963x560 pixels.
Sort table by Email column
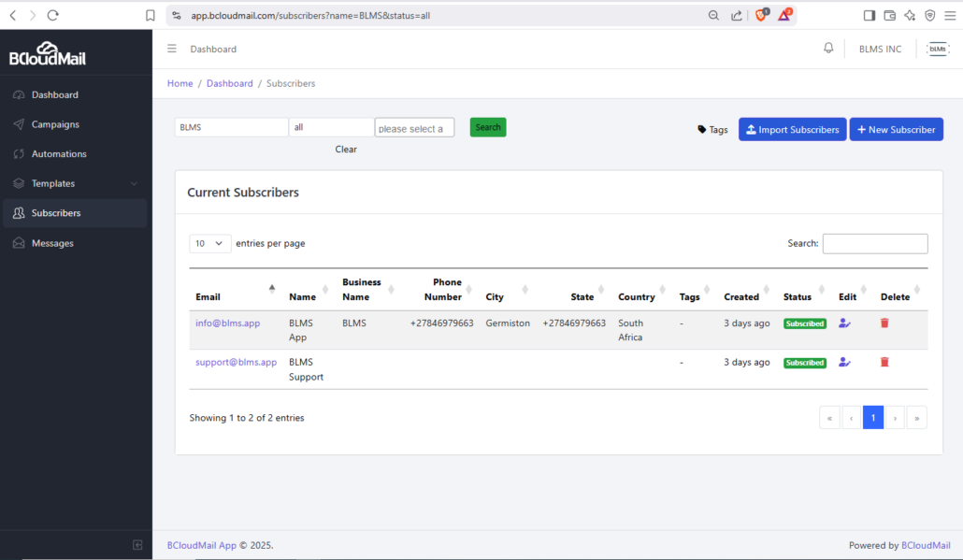(235, 289)
